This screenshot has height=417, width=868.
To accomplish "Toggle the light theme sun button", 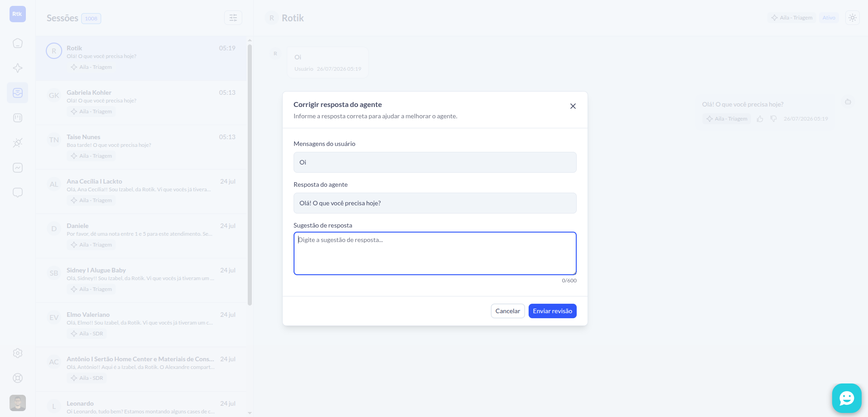I will (x=853, y=18).
